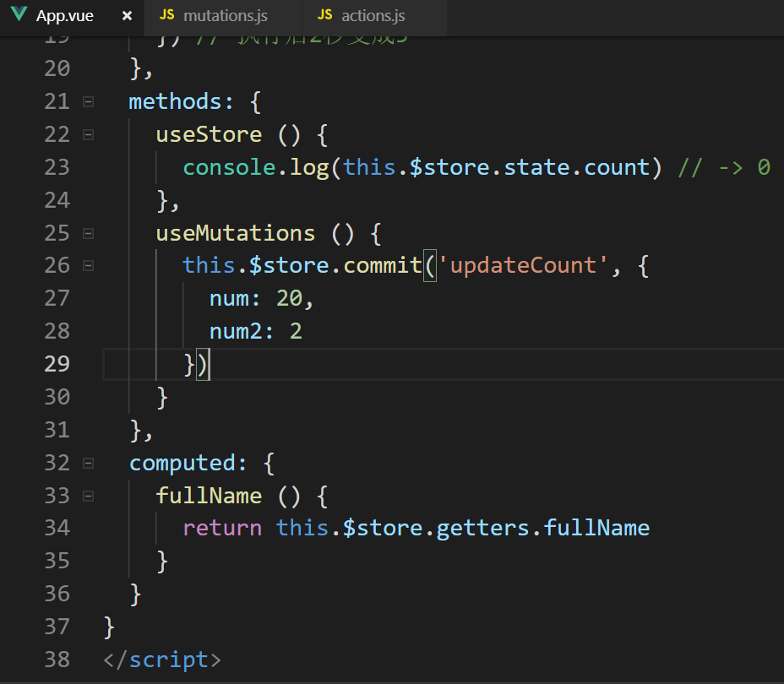
Task: Click 'commit' on line 26
Action: 383,266
